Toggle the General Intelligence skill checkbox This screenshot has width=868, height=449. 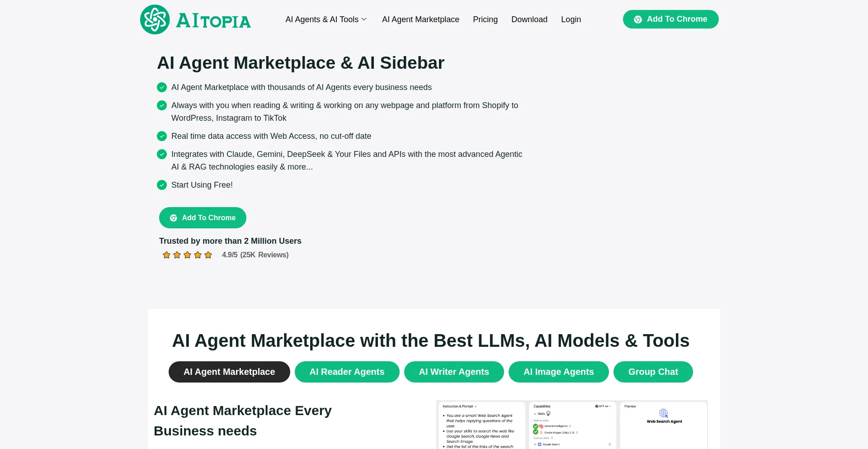pyautogui.click(x=536, y=426)
